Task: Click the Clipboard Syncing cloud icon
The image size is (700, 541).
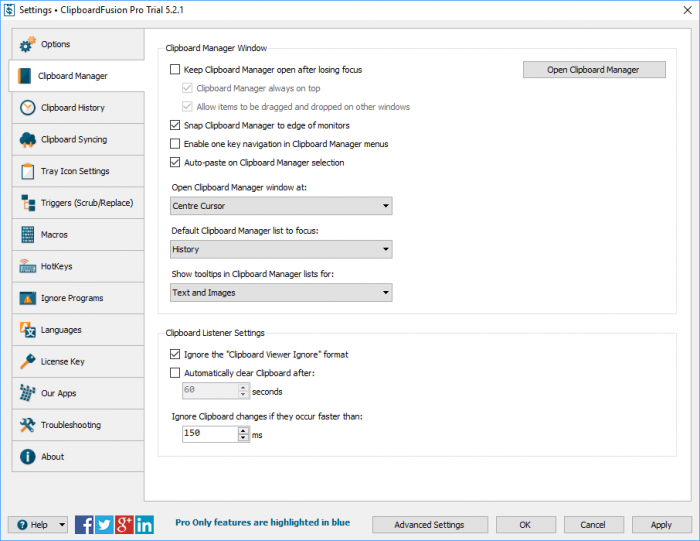Action: tap(28, 140)
